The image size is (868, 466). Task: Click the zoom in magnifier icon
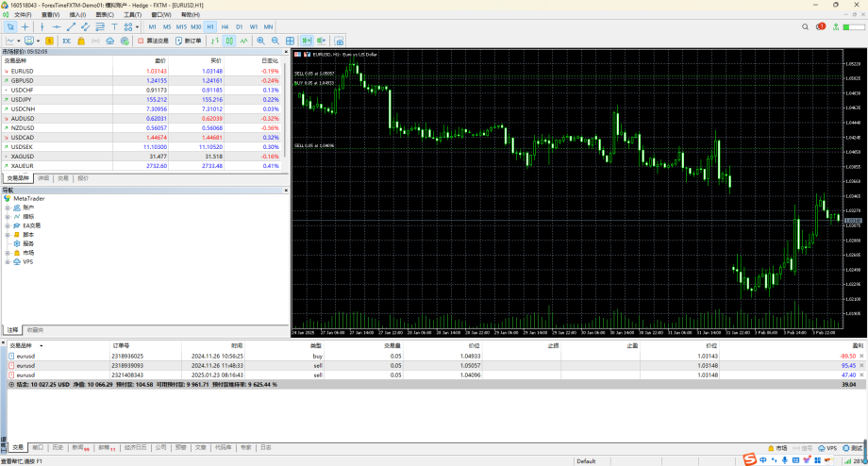[260, 41]
